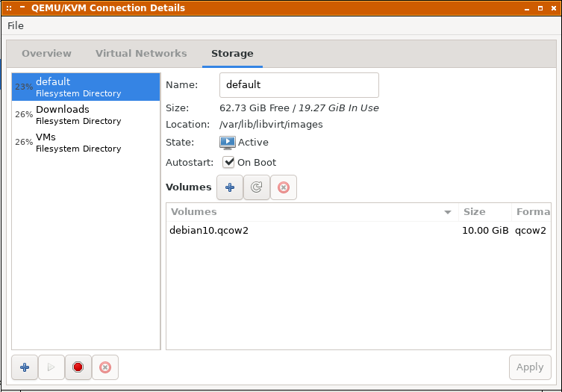The image size is (562, 392).
Task: Stop the selected storage pool
Action: point(78,367)
